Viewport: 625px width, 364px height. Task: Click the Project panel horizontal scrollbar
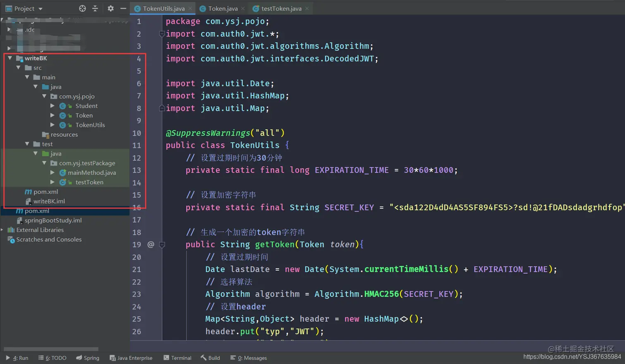coord(51,349)
